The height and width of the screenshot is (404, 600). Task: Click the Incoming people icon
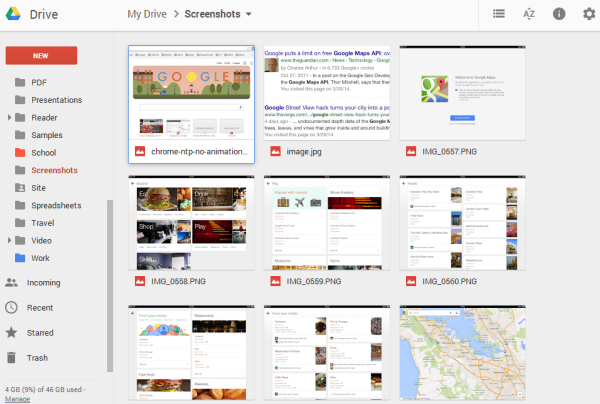click(x=11, y=283)
